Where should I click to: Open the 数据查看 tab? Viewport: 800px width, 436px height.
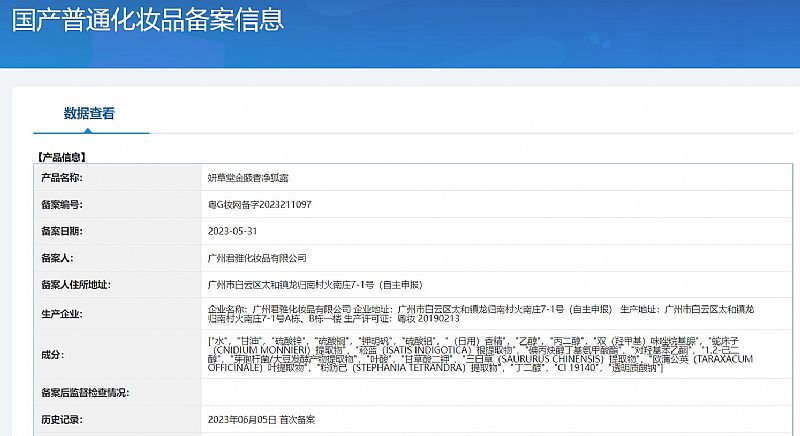click(x=89, y=114)
